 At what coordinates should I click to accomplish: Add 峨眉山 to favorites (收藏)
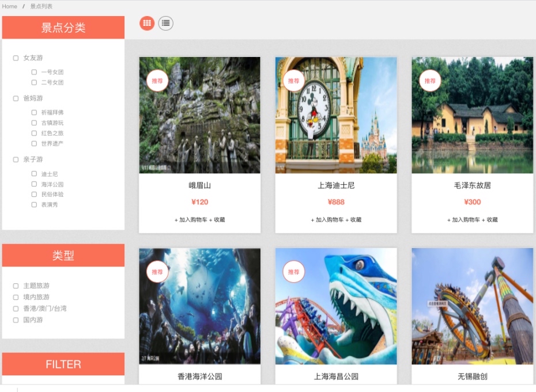pyautogui.click(x=217, y=219)
